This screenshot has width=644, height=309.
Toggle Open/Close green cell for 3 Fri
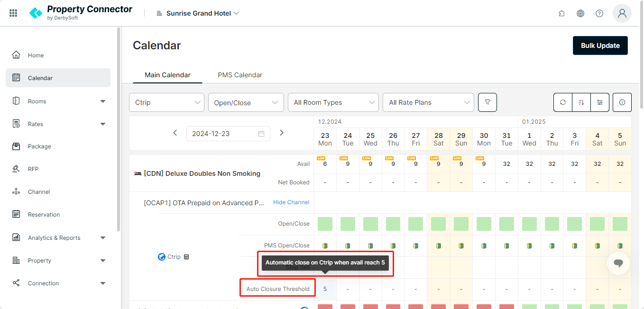point(575,224)
